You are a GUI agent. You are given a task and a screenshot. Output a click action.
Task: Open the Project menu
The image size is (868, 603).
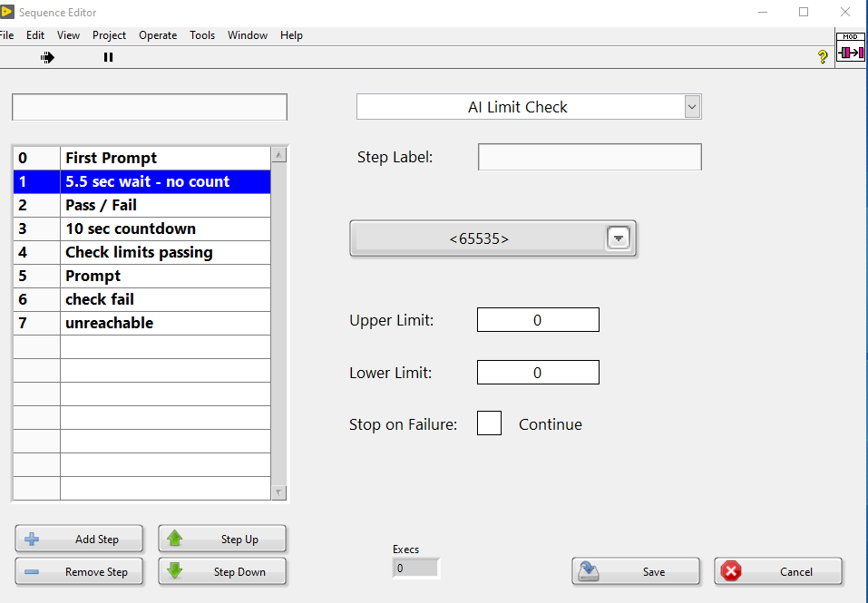tap(109, 35)
